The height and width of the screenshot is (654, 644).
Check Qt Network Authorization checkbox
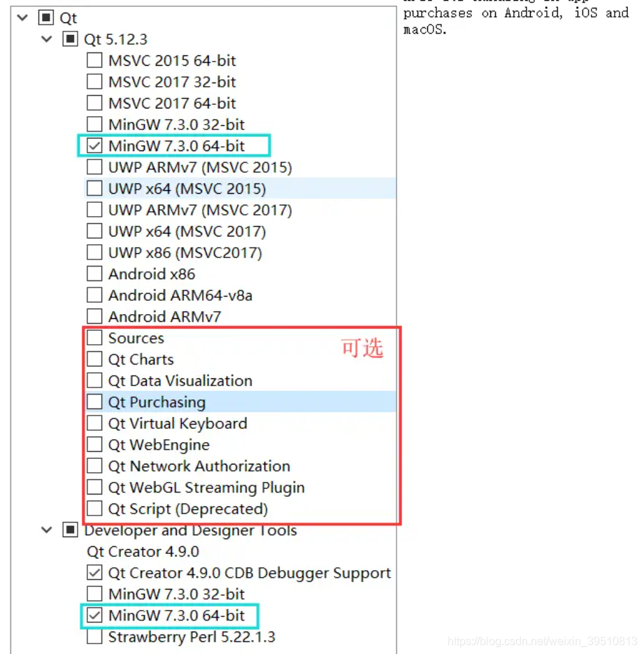(x=94, y=465)
